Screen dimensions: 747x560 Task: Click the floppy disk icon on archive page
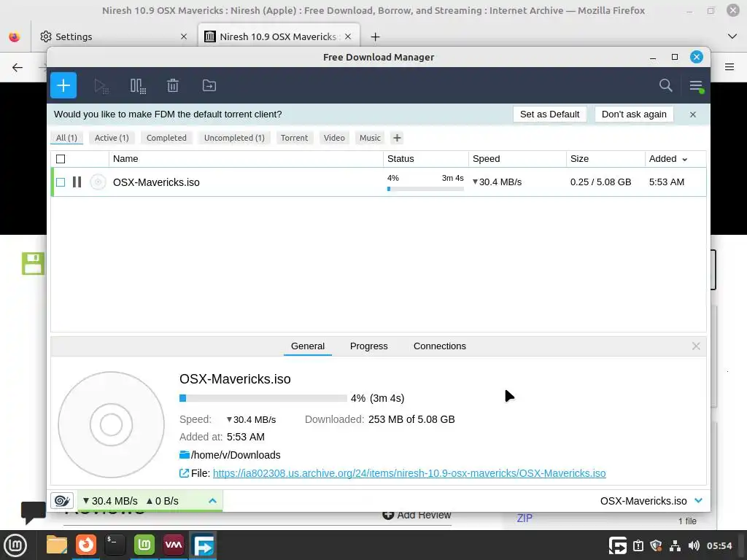[33, 264]
